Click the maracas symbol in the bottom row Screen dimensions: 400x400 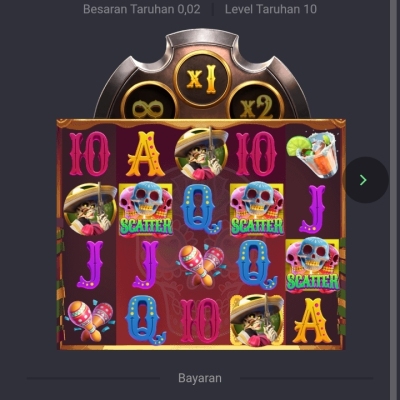tap(90, 320)
